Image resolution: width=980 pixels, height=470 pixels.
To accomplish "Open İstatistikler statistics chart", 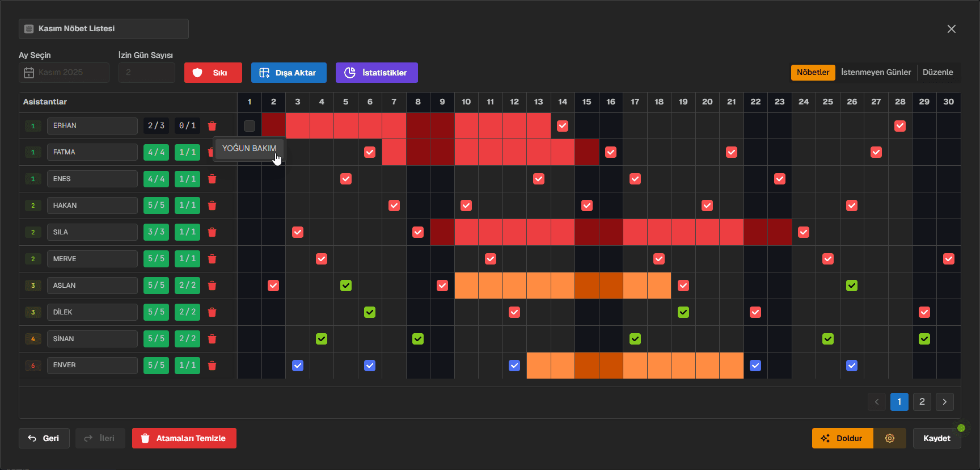I will pos(377,73).
